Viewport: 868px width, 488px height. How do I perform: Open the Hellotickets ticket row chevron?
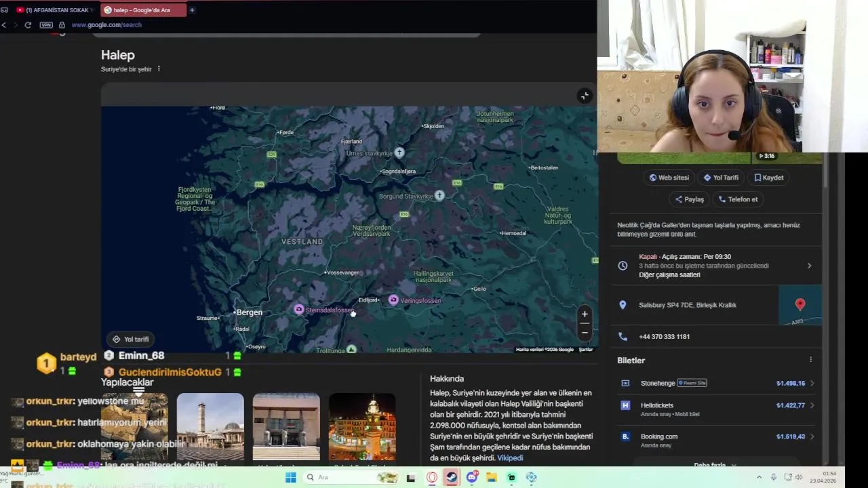click(x=812, y=405)
